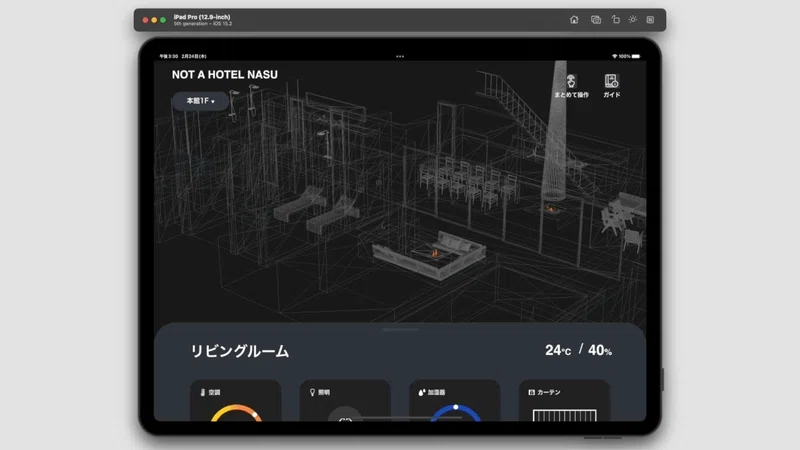Click the blue humidifier dial
Screen dimensions: 800x450
[x=456, y=413]
